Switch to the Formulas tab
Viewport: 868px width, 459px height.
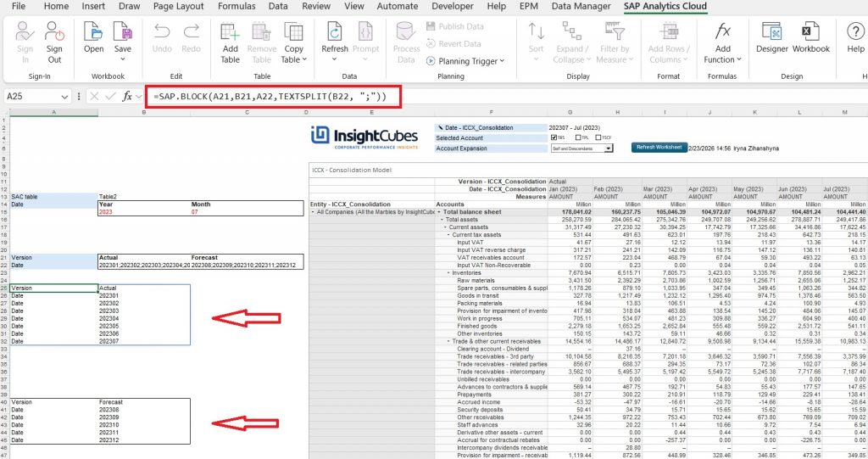(x=236, y=6)
